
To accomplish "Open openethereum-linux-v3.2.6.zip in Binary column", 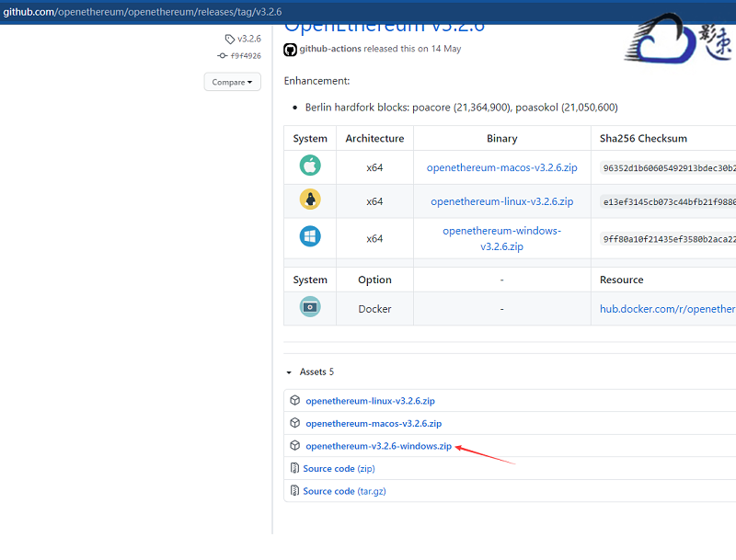I will (x=501, y=201).
